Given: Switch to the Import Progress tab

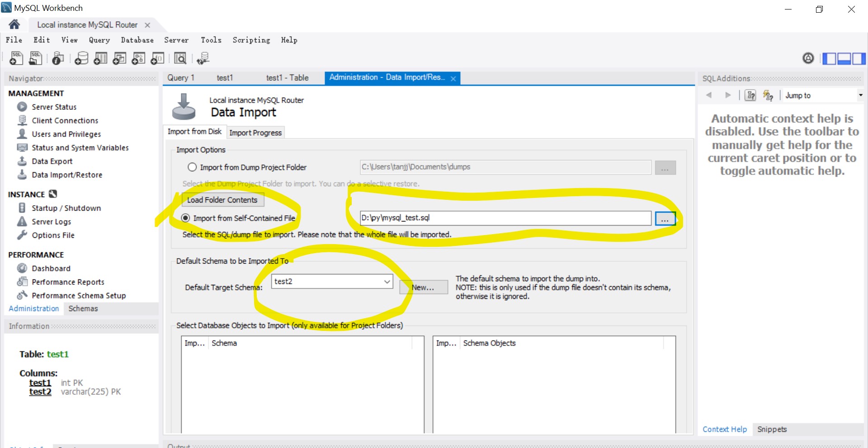Looking at the screenshot, I should [x=255, y=132].
